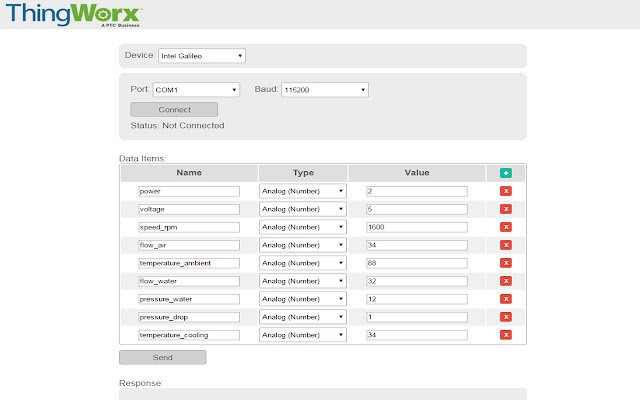
Task: Open the Type dropdown for speed_rpm
Action: [x=303, y=227]
